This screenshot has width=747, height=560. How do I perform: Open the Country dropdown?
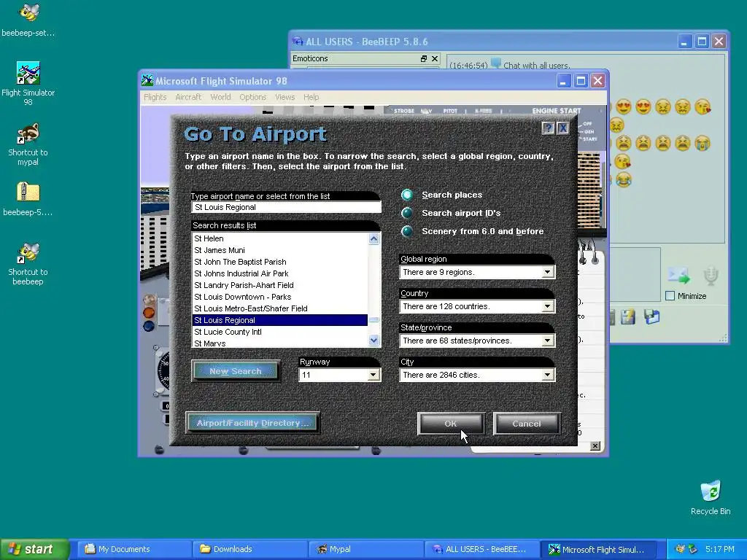(x=547, y=306)
